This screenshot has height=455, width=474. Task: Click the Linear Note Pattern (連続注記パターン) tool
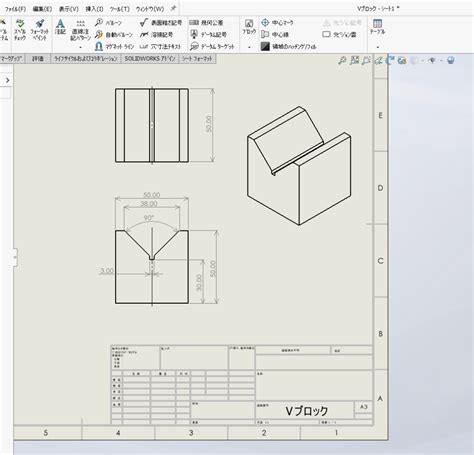[x=80, y=30]
